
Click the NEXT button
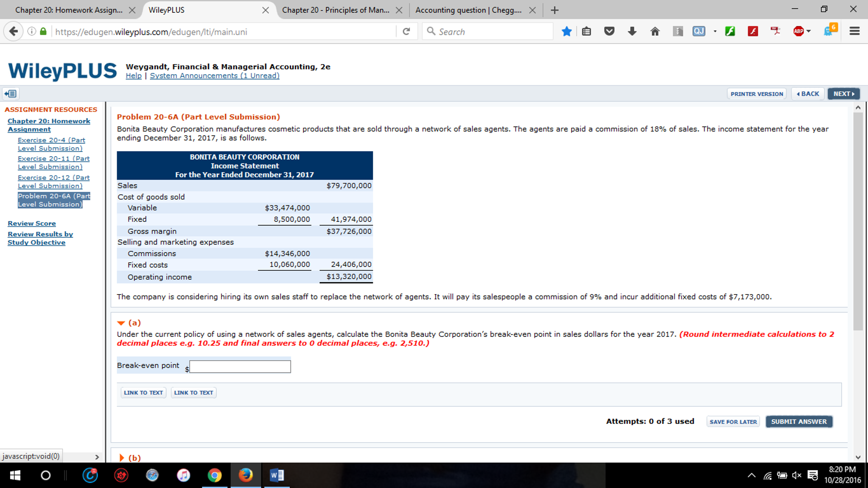(x=844, y=94)
